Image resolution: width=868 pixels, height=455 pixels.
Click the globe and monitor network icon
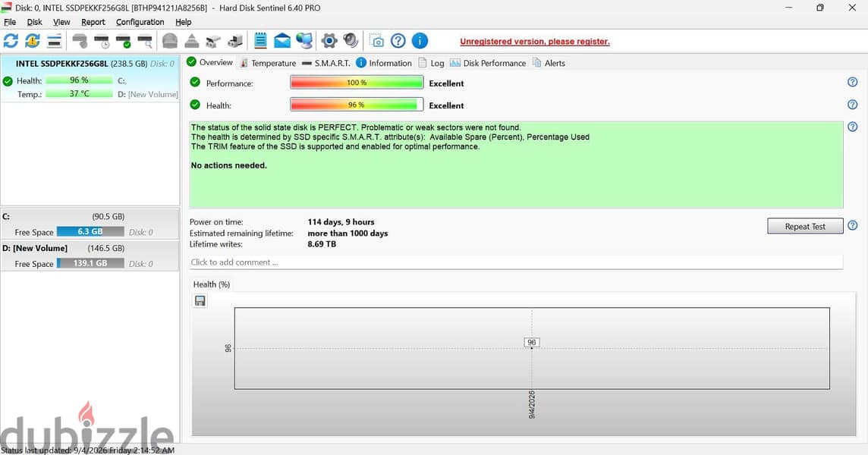point(304,40)
